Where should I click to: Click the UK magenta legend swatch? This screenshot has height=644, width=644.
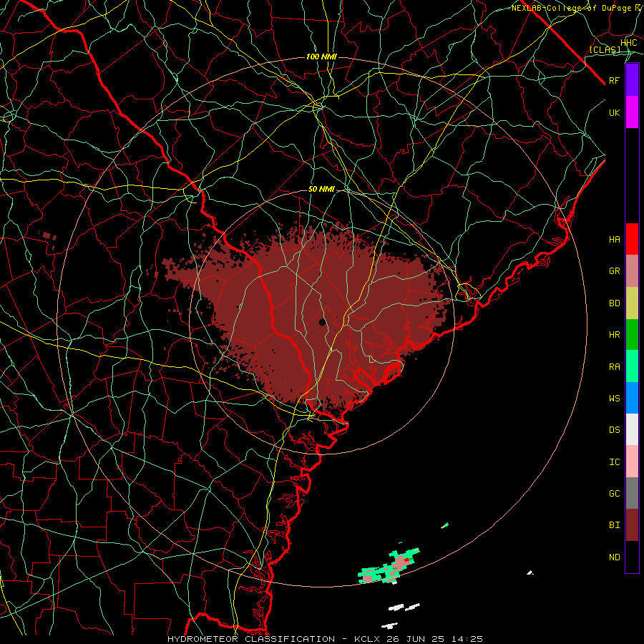(x=632, y=112)
